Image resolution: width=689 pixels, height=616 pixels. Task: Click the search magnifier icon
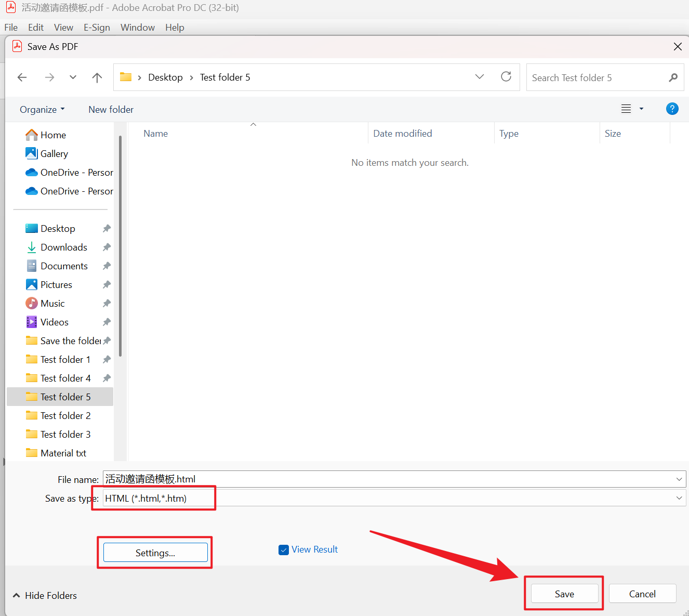[x=673, y=78]
